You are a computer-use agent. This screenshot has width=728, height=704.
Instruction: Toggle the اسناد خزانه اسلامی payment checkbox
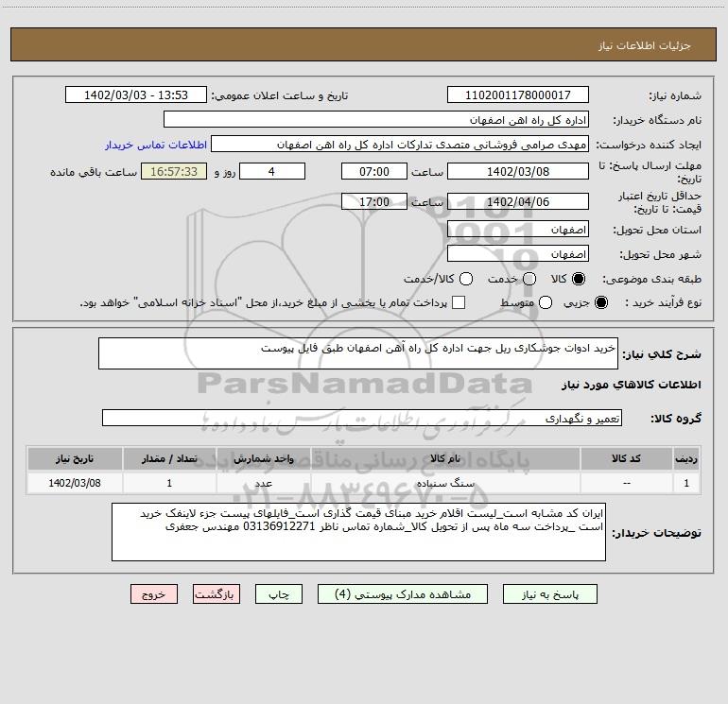click(459, 302)
